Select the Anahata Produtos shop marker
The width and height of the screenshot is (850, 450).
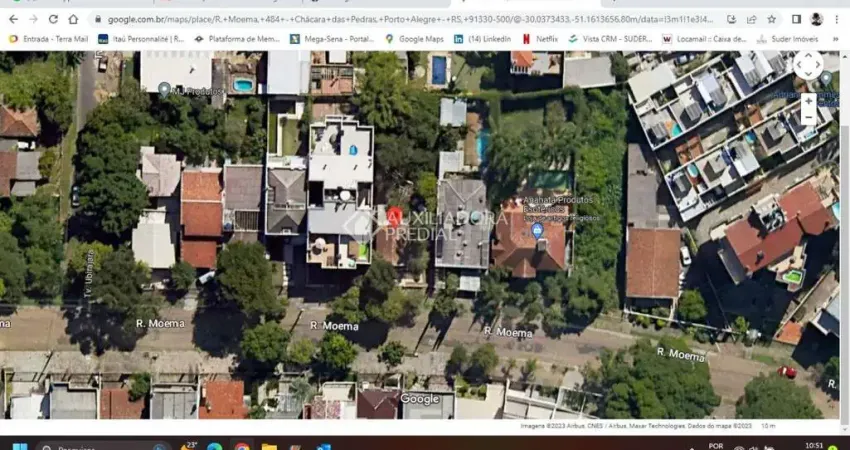tap(537, 230)
